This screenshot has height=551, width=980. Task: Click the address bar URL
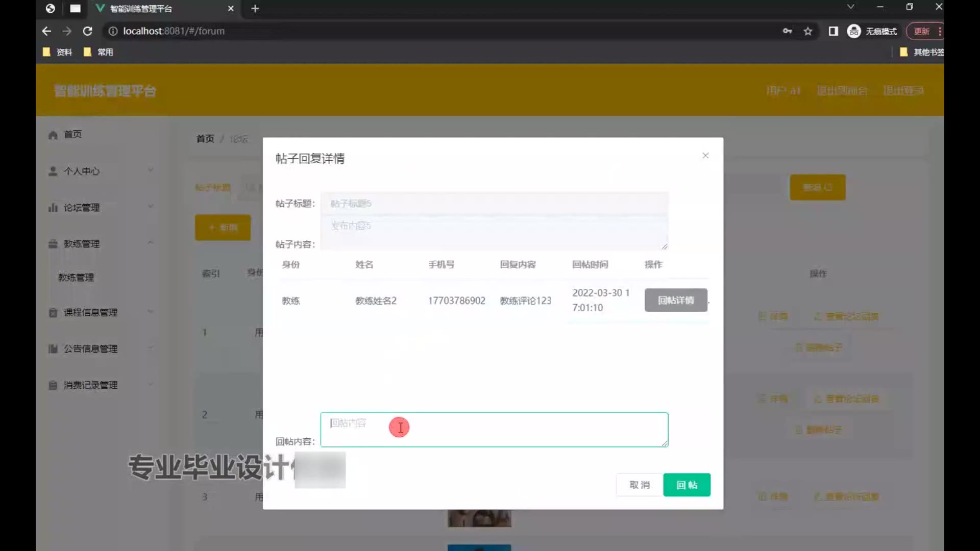(x=174, y=31)
